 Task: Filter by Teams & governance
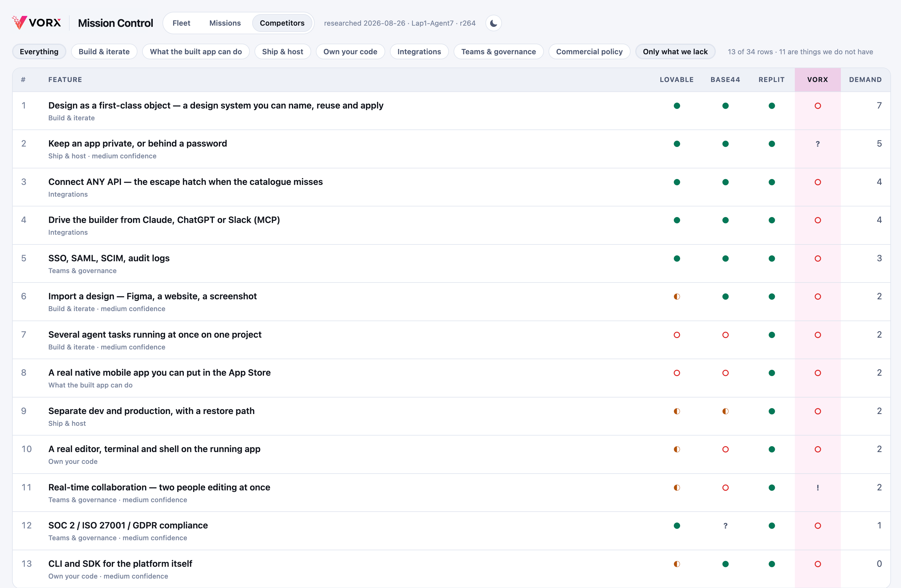click(498, 52)
